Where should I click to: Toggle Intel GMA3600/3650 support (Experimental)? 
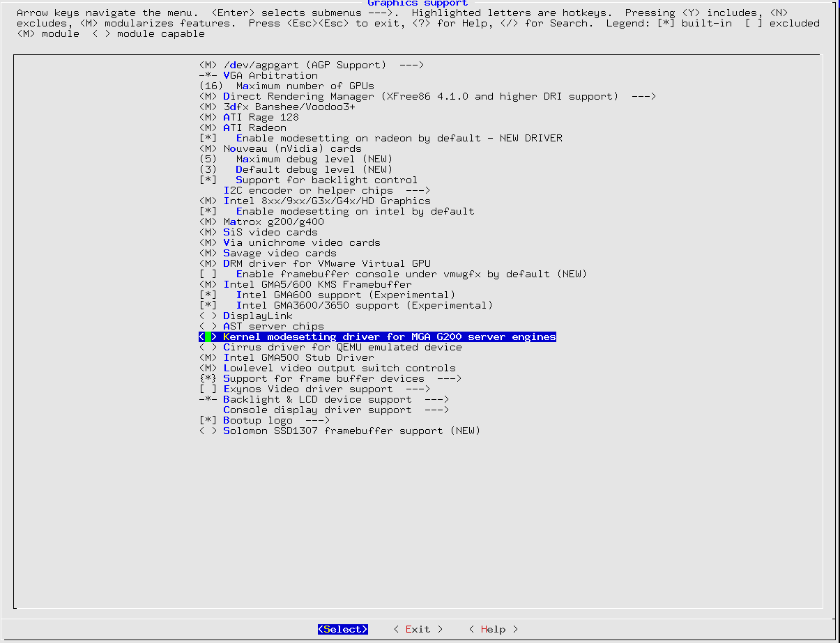click(x=346, y=305)
